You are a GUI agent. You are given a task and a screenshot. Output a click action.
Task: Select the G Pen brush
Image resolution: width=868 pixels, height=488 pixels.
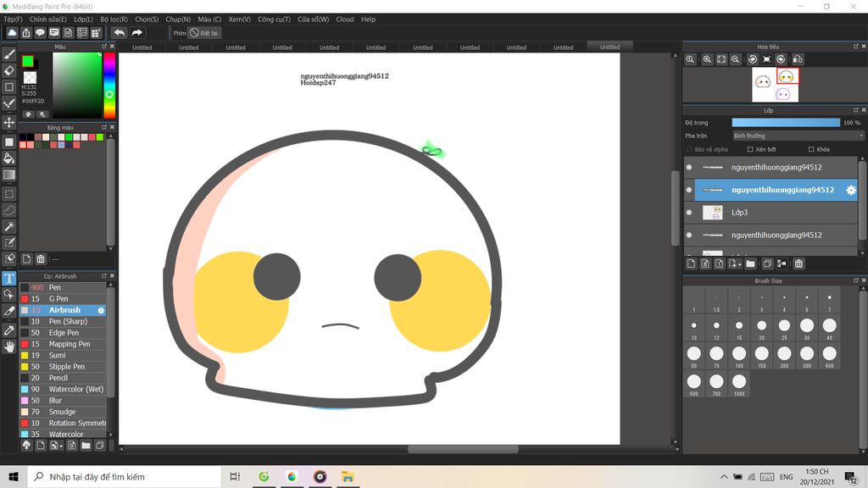pyautogui.click(x=63, y=299)
